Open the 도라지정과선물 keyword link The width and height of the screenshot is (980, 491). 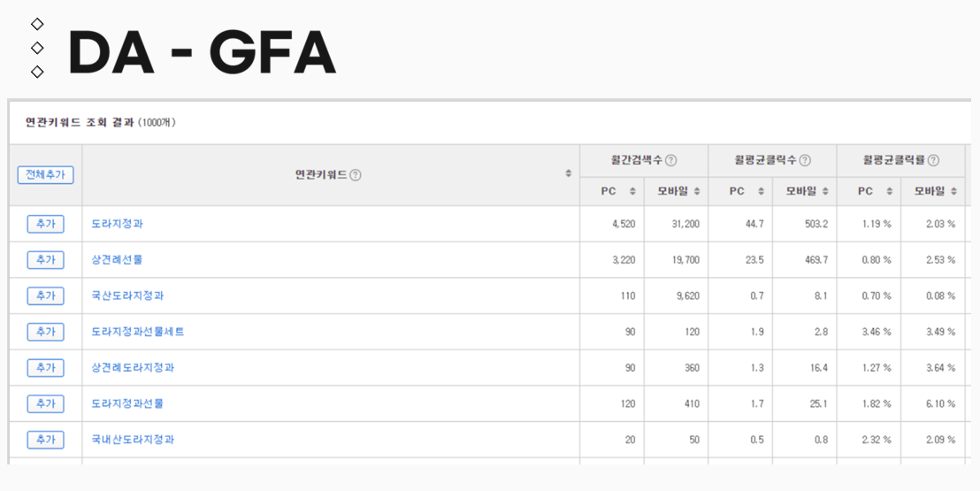point(127,404)
